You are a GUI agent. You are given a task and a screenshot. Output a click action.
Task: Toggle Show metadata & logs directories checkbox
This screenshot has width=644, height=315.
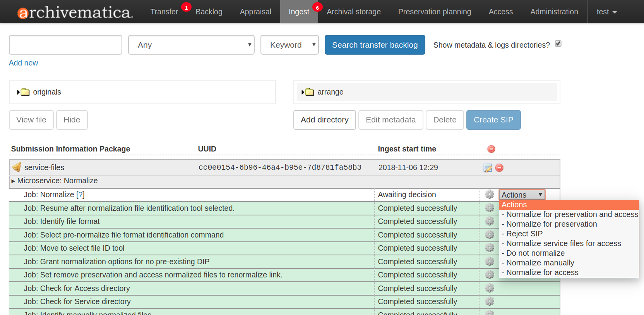click(x=558, y=44)
